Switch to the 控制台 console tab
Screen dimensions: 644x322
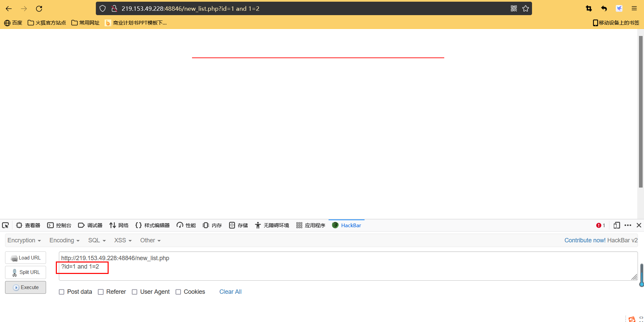click(59, 225)
